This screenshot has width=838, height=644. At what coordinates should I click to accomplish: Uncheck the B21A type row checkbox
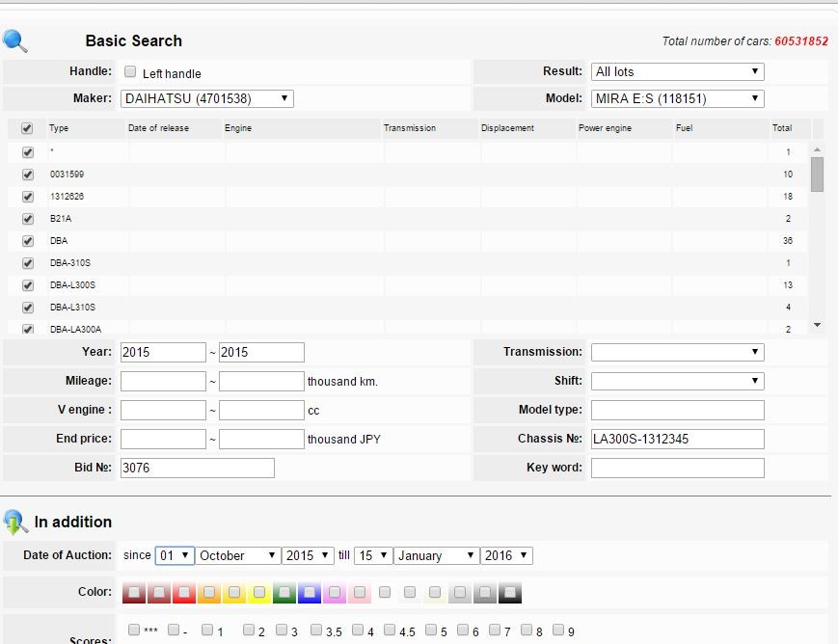pyautogui.click(x=28, y=219)
